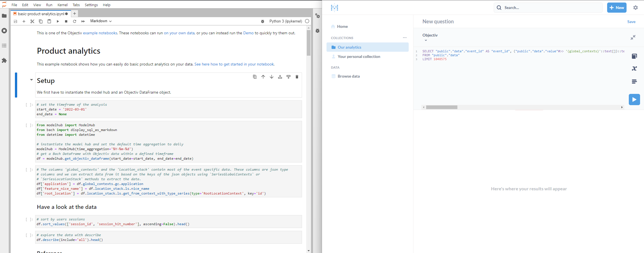
Task: Insert a cell below with plus icon
Action: point(24,21)
